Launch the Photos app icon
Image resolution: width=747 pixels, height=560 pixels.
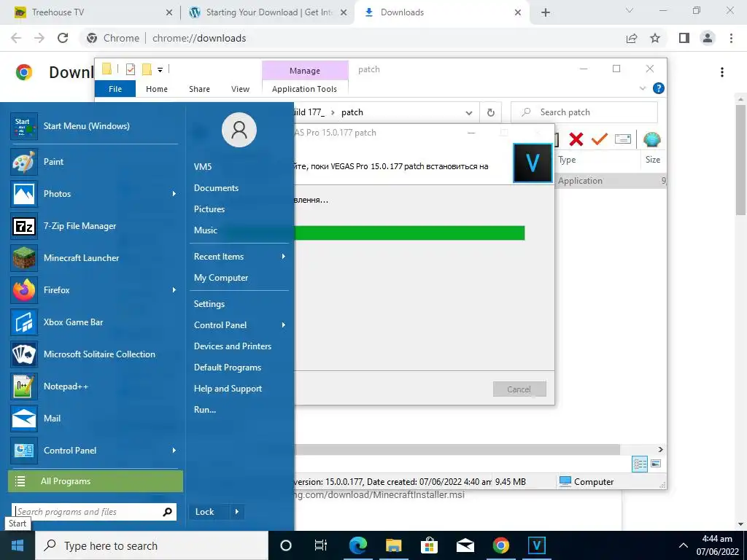tap(24, 194)
